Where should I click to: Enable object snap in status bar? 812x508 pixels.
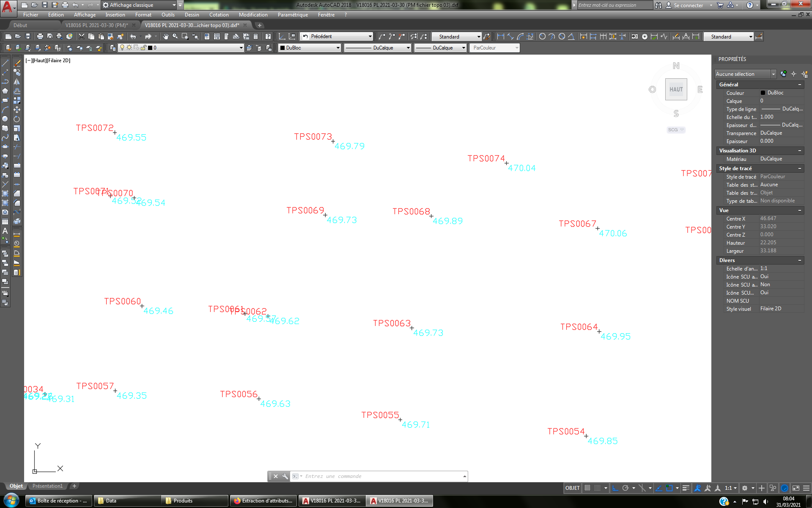point(668,488)
